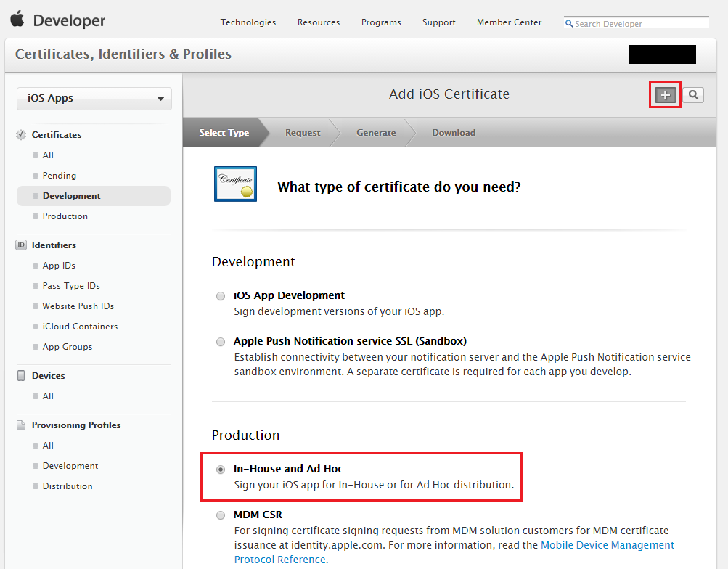728x569 pixels.
Task: Open the certificate search magnifier icon
Action: (692, 95)
